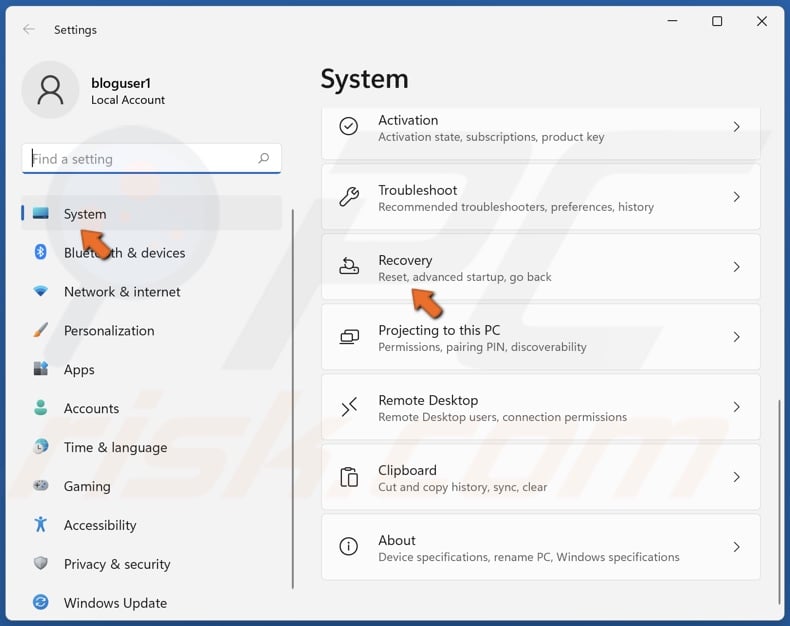Image resolution: width=790 pixels, height=626 pixels.
Task: Click the Privacy & security shield icon
Action: point(41,563)
